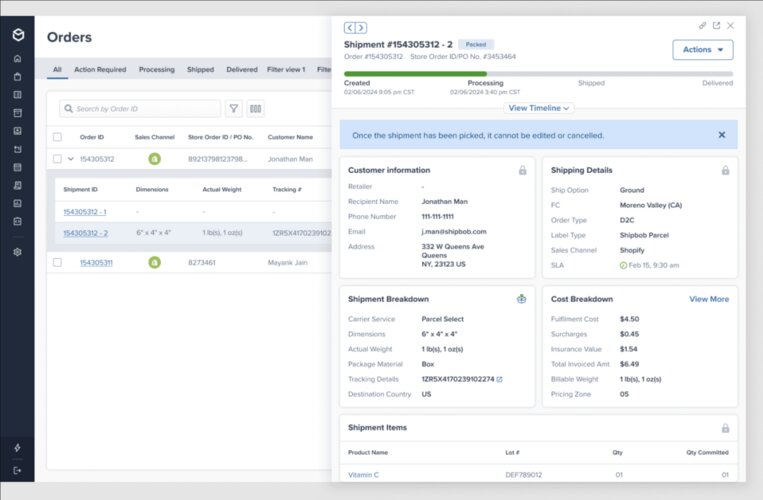Screen dimensions: 763x500
Task: Copy shipment link using the link icon
Action: click(x=702, y=25)
